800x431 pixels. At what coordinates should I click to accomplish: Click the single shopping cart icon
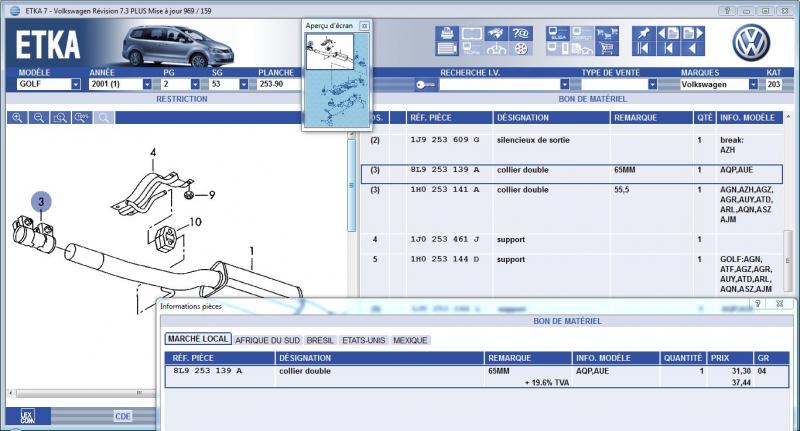[606, 48]
